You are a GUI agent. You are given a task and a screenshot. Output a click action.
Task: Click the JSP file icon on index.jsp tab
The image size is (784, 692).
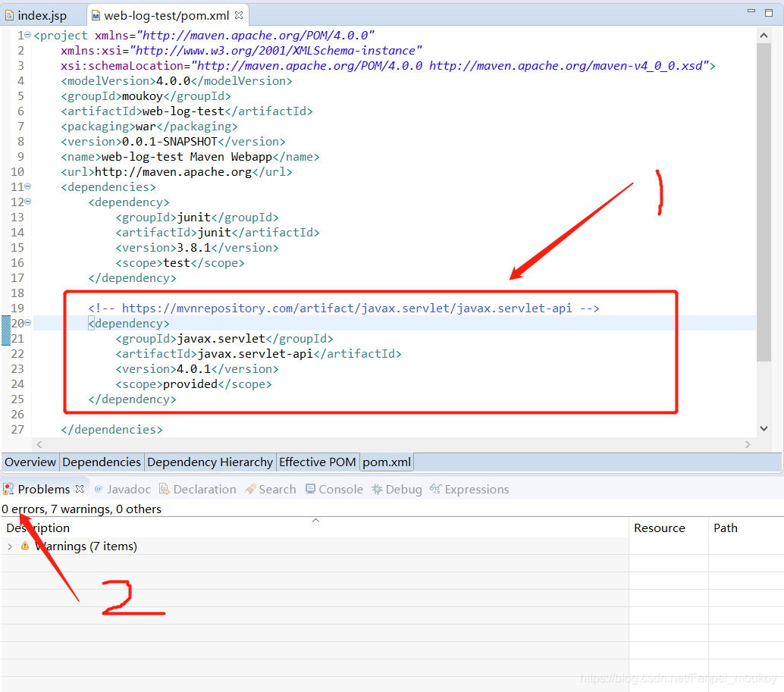point(9,16)
